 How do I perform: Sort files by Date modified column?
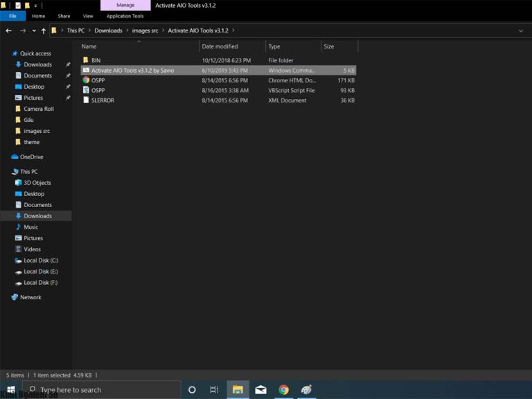pyautogui.click(x=220, y=46)
